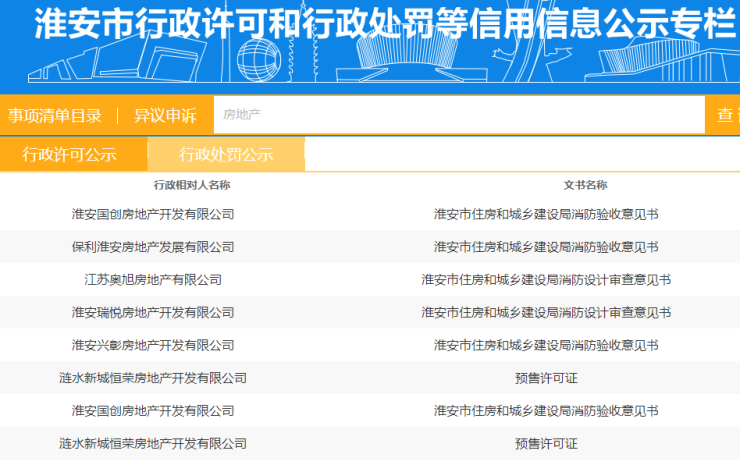The height and width of the screenshot is (465, 740).
Task: Open 消防验收意见书 in the 淮安兴彰 row
Action: coord(546,345)
